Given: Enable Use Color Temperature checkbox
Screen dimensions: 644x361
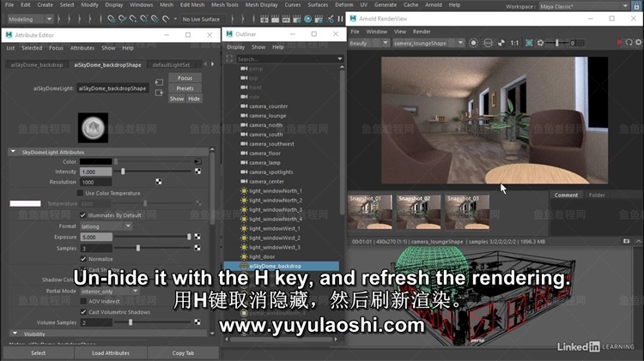Looking at the screenshot, I should [x=80, y=193].
